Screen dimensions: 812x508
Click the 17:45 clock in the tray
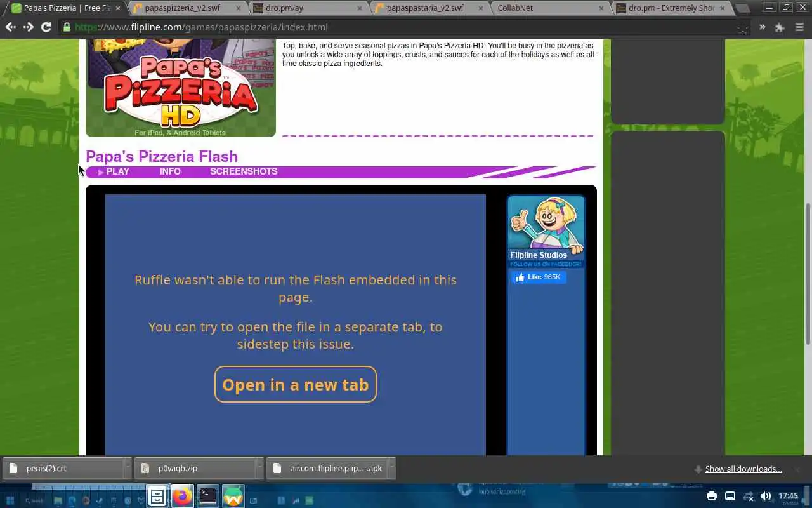(x=788, y=496)
